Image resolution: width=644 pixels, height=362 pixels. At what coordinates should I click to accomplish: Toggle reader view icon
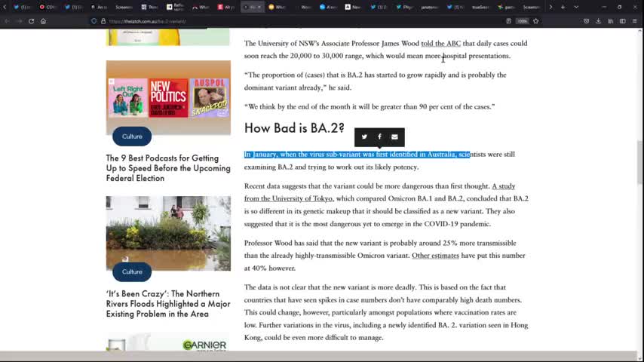(x=508, y=21)
